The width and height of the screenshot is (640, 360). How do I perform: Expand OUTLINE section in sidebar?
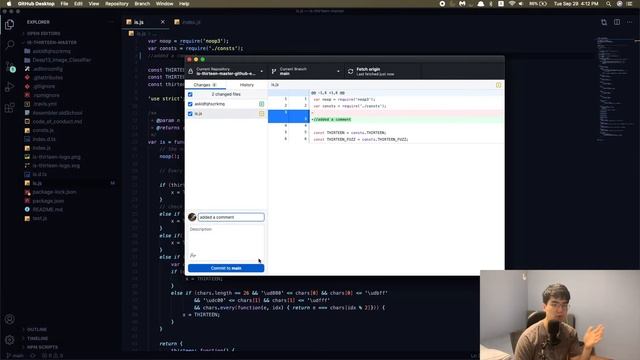[37, 329]
